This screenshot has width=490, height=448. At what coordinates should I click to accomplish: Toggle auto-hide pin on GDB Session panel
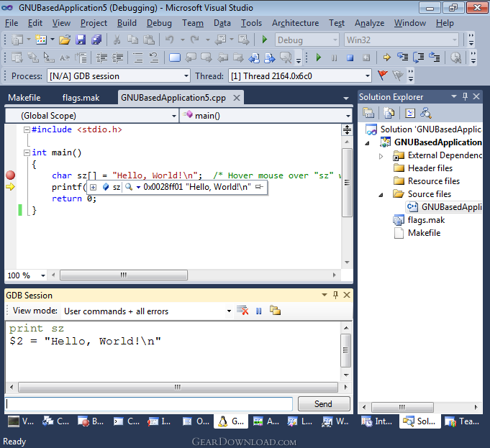[337, 296]
